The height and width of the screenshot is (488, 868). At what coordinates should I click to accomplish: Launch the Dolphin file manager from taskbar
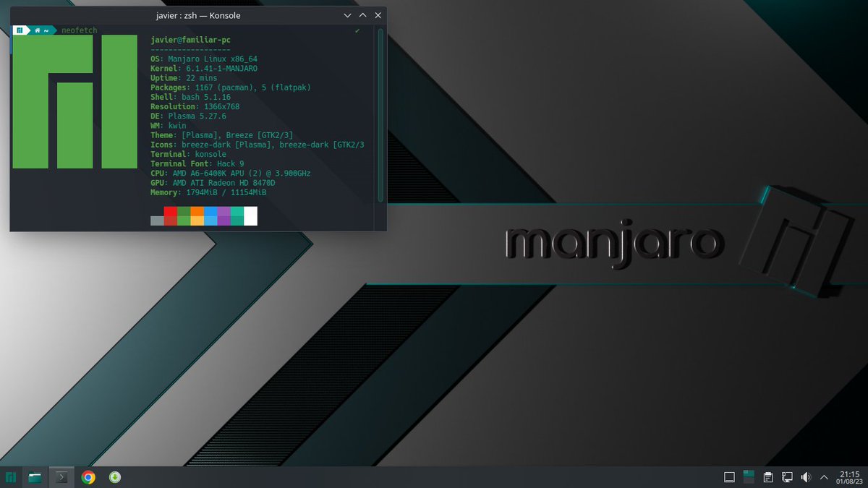35,477
